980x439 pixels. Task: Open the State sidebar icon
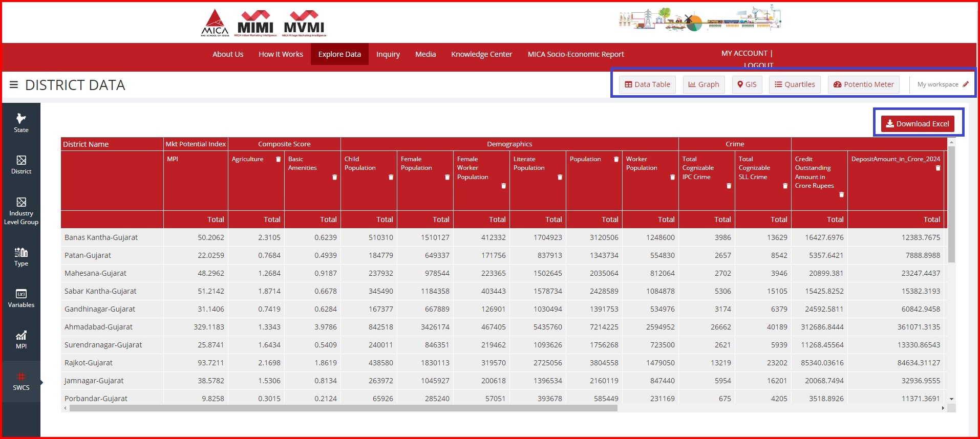21,123
